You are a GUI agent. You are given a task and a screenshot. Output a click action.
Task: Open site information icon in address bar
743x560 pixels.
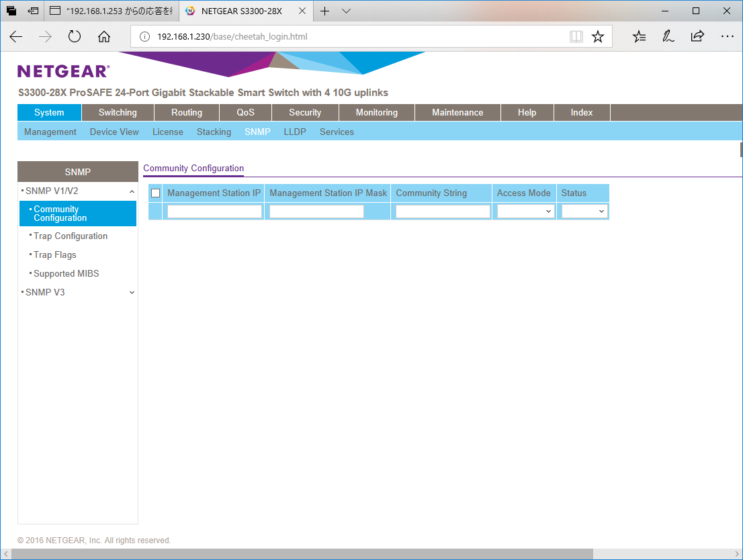[x=145, y=36]
